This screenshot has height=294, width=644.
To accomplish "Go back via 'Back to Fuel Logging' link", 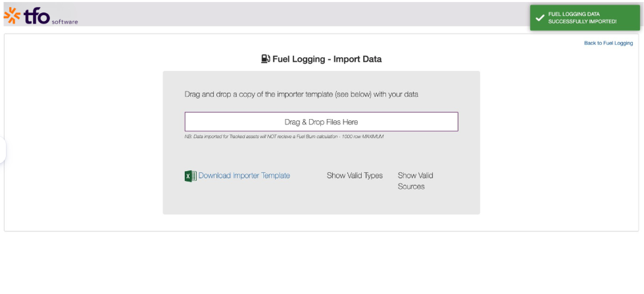I will [x=608, y=43].
